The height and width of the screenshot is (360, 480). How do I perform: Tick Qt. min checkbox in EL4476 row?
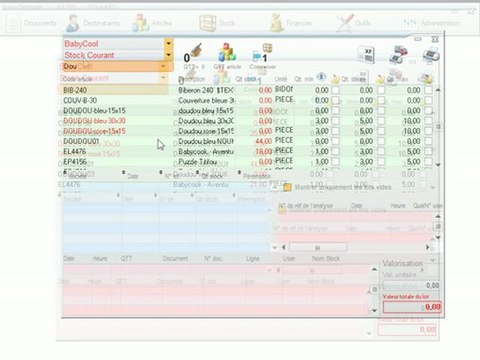336,151
